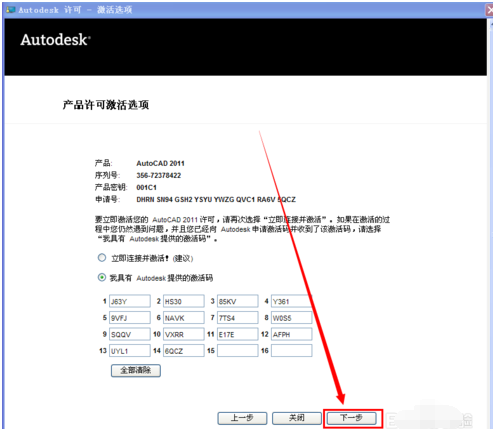Click activation code field 5 containing 9VFJ

coord(130,318)
